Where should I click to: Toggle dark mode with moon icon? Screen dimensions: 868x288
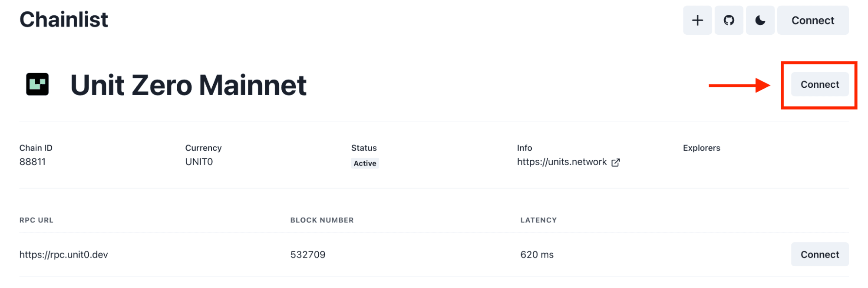(x=760, y=20)
